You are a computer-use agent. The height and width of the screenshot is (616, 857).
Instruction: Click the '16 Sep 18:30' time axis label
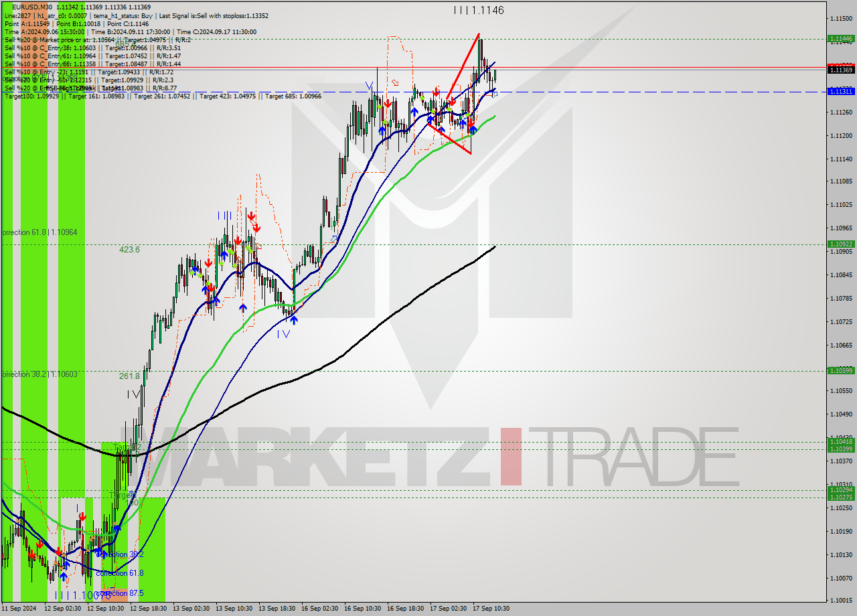(x=405, y=609)
